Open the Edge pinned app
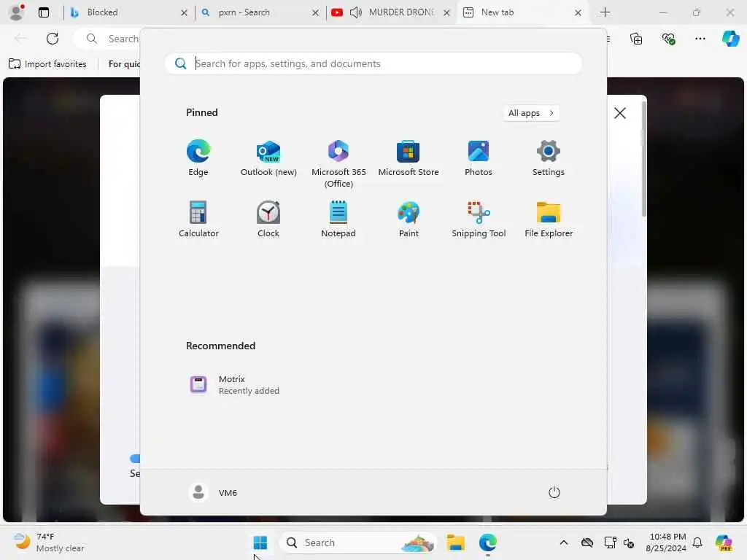The width and height of the screenshot is (747, 560). 198,158
